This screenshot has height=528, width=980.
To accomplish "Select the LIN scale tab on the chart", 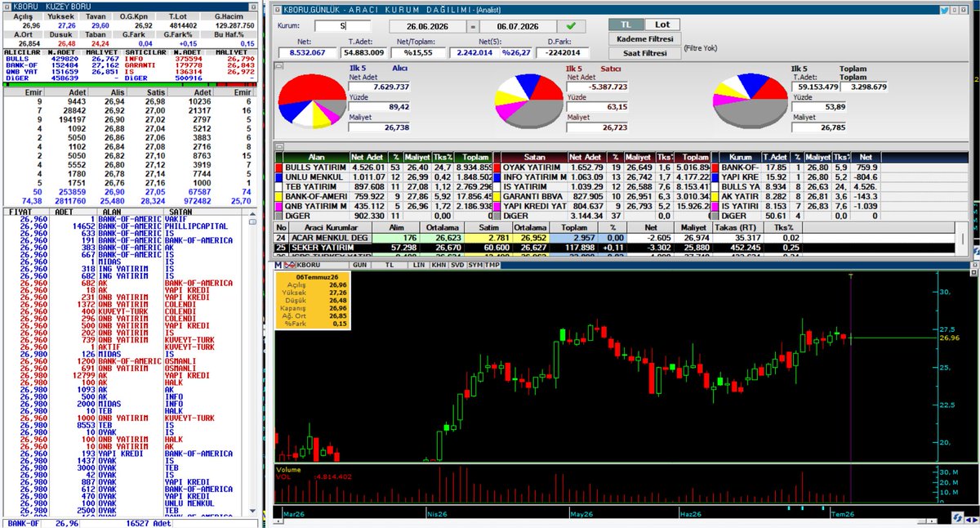I will click(x=419, y=265).
